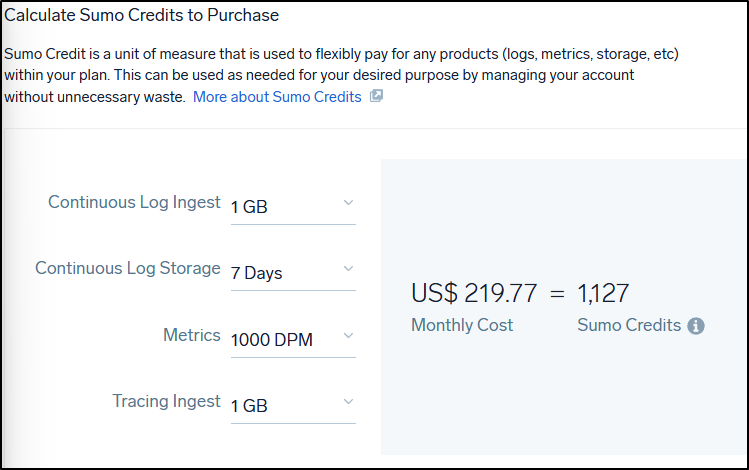749x470 pixels.
Task: Select the 1 GB value in Tracing Ingest
Action: [249, 406]
